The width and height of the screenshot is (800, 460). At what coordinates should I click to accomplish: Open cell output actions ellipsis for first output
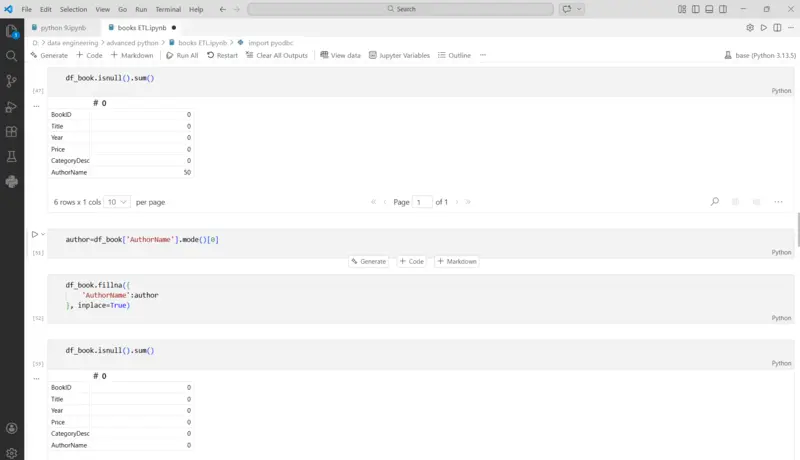[x=36, y=106]
